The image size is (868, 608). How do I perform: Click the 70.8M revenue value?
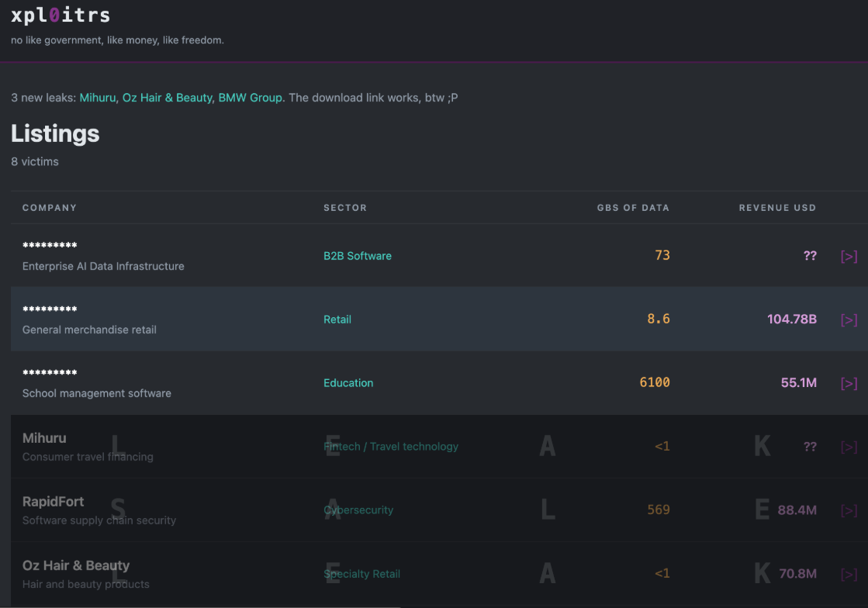[x=797, y=574]
